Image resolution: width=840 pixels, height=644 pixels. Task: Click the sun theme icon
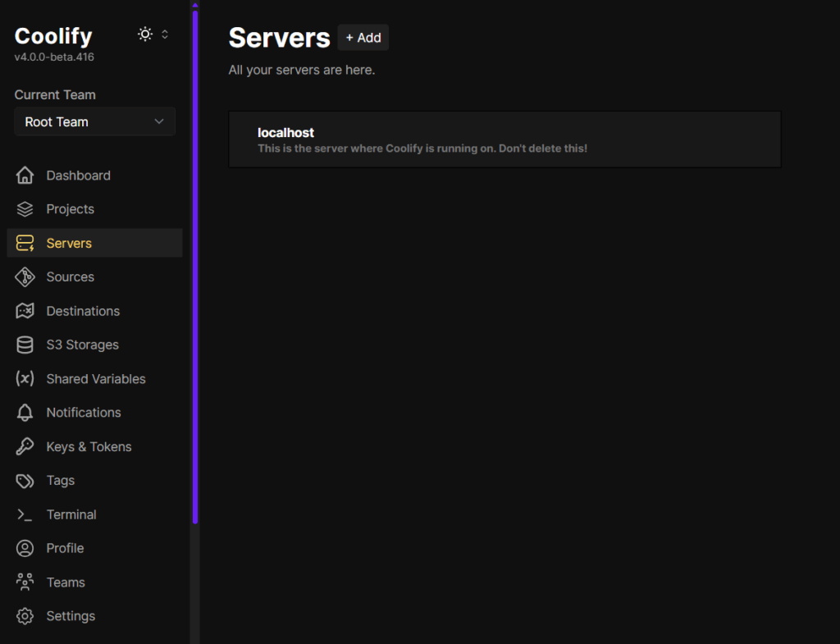[x=145, y=34]
